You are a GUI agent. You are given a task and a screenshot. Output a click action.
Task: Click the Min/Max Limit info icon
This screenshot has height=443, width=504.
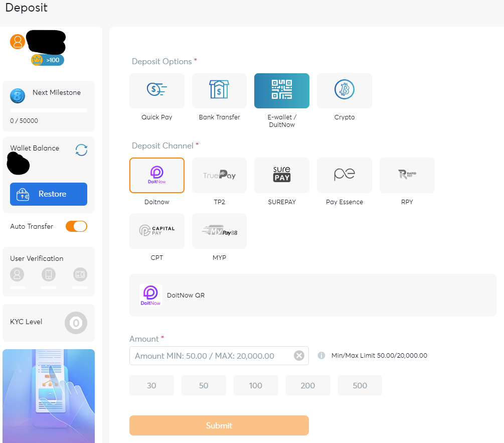pos(321,356)
